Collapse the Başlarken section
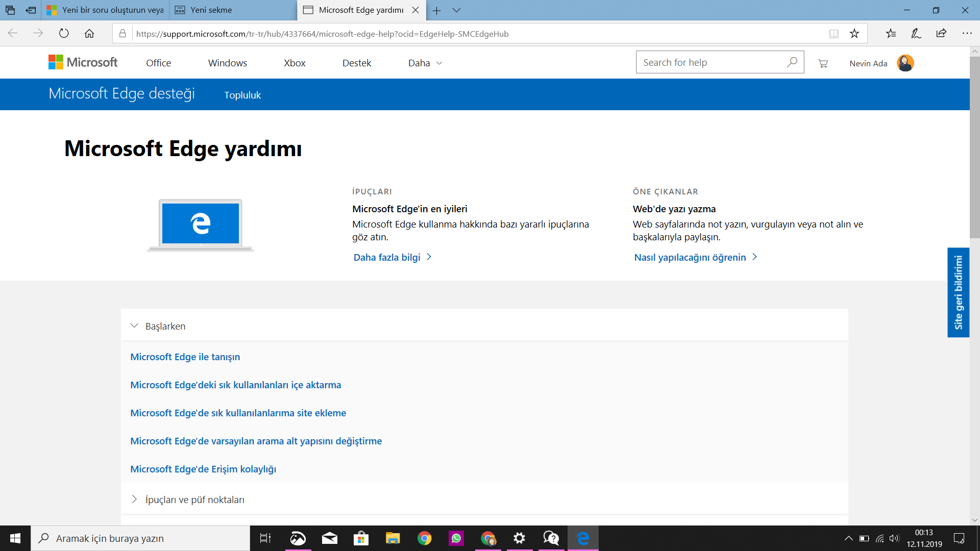The height and width of the screenshot is (551, 980). point(484,326)
